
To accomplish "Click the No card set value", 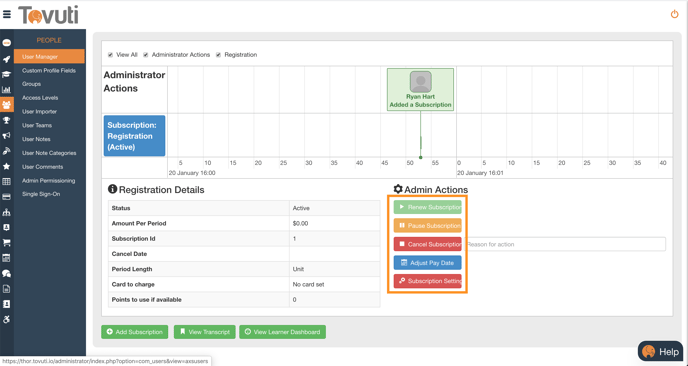I will point(308,284).
